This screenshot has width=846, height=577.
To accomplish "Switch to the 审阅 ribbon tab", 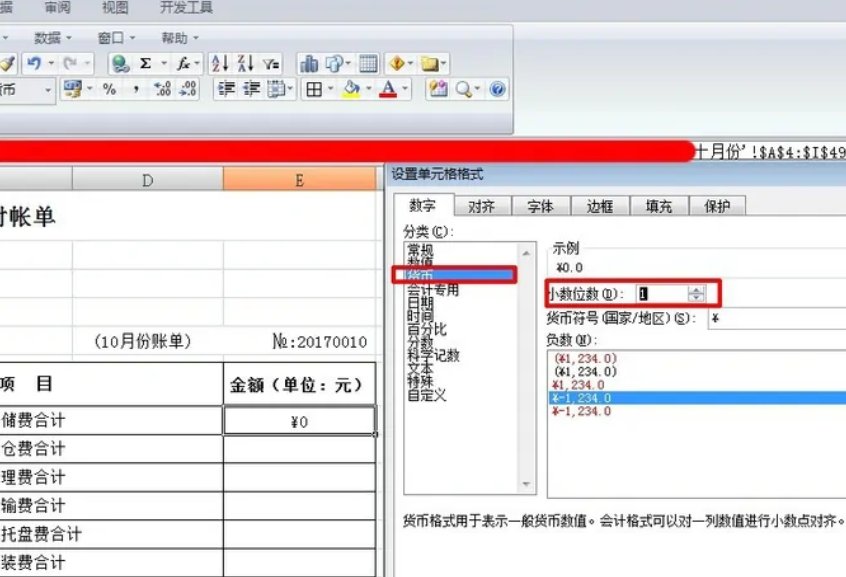I will click(57, 8).
